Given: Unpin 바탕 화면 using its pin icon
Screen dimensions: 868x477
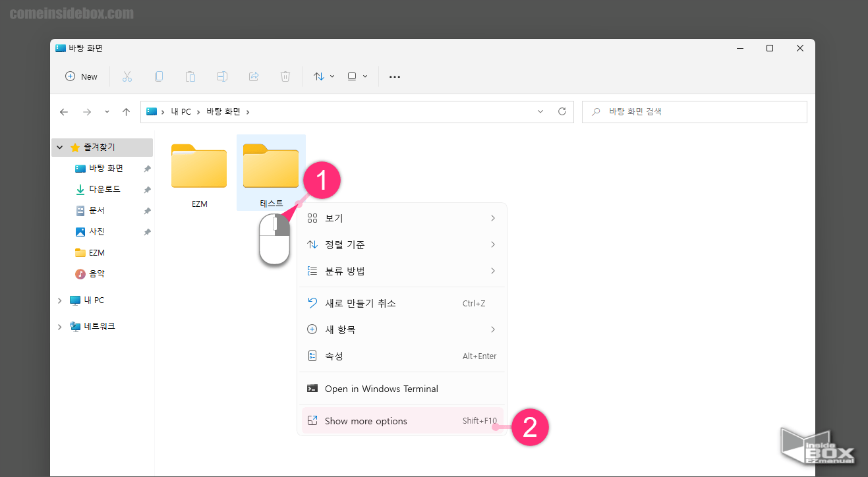Looking at the screenshot, I should tap(148, 169).
